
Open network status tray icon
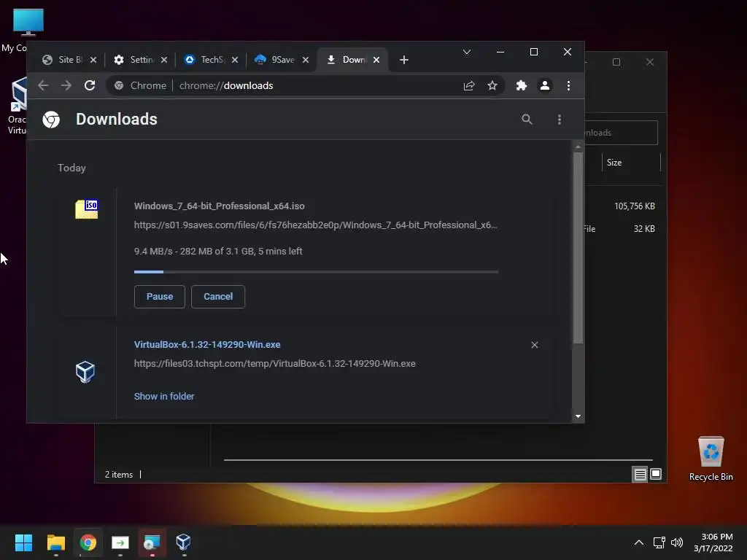[x=659, y=542]
